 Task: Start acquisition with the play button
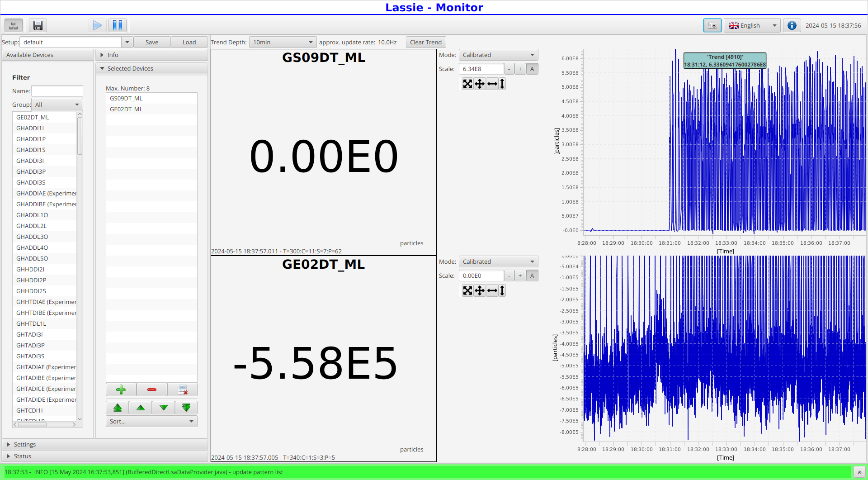click(x=97, y=25)
